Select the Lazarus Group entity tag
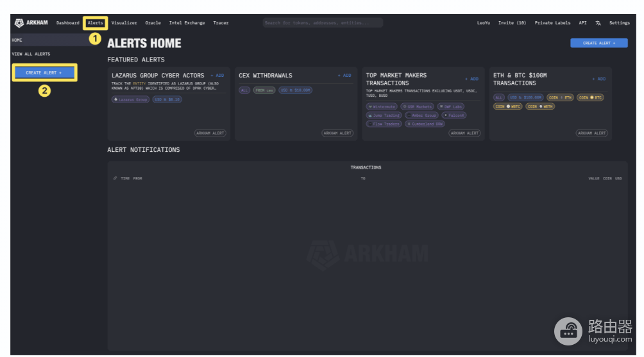Image resolution: width=644 pixels, height=357 pixels. [x=131, y=99]
